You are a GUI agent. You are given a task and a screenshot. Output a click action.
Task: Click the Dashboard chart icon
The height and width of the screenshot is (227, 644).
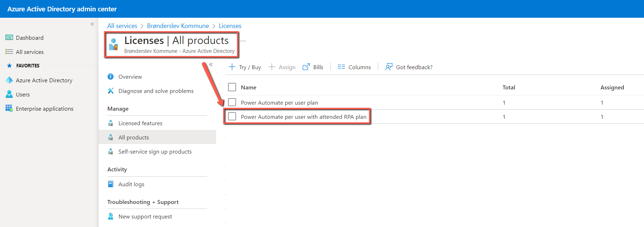(9, 38)
